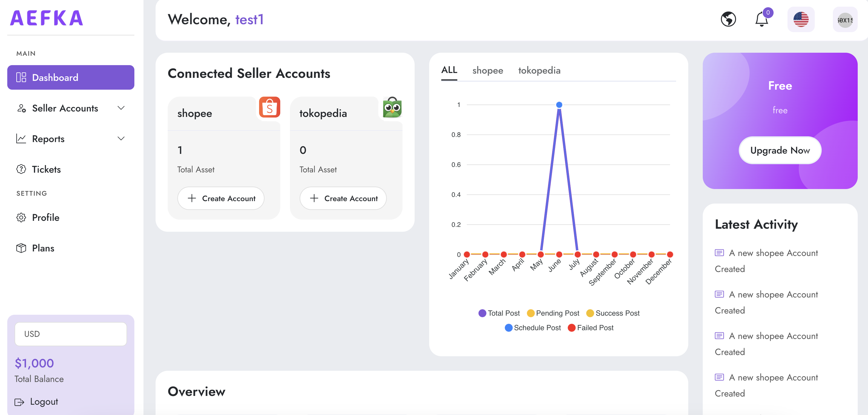Click Create Account under shopee

coord(221,199)
